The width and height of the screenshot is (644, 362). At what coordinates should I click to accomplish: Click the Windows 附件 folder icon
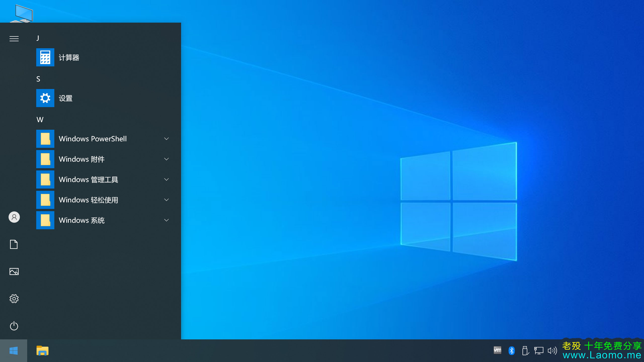tap(45, 159)
